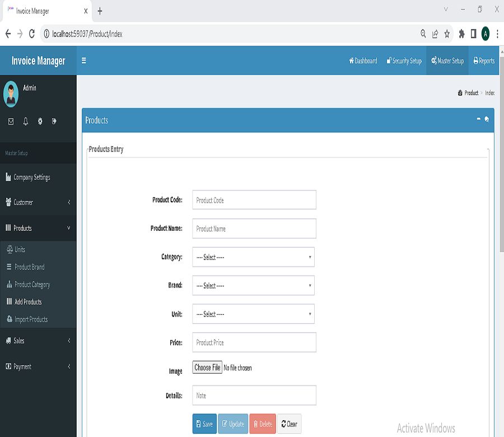Open the browser three-dot menu
504x437 pixels.
[497, 34]
